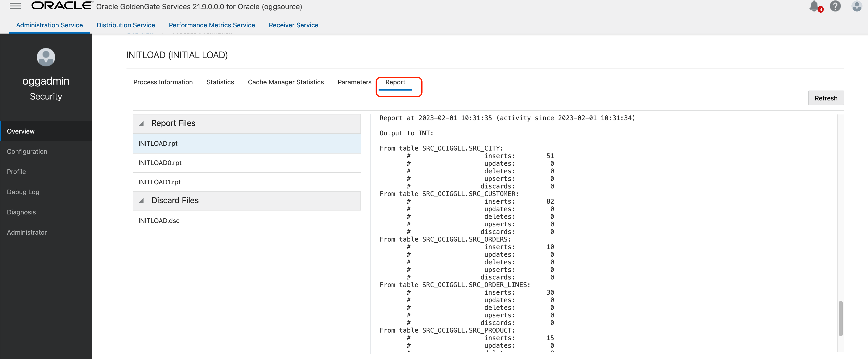Click the oggadmin avatar icon
Screen dimensions: 868x359
pyautogui.click(x=46, y=57)
